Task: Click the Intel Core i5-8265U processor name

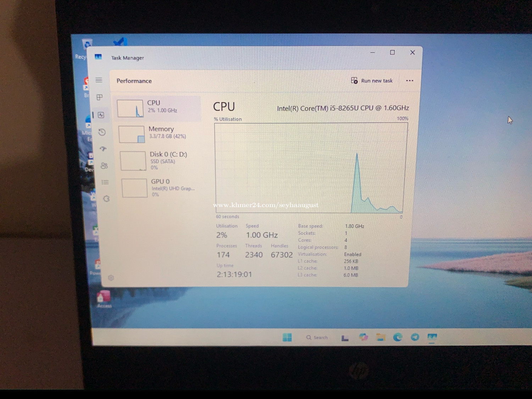Action: tap(343, 108)
